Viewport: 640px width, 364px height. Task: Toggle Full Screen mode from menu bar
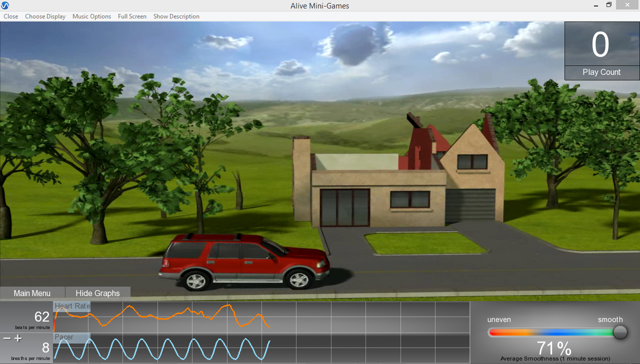pos(132,16)
